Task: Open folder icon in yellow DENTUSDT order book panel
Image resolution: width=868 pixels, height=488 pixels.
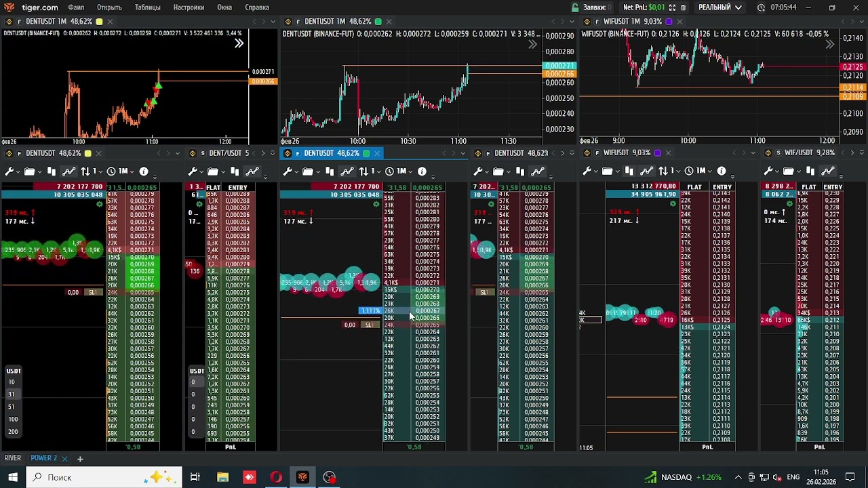Action: tap(29, 171)
